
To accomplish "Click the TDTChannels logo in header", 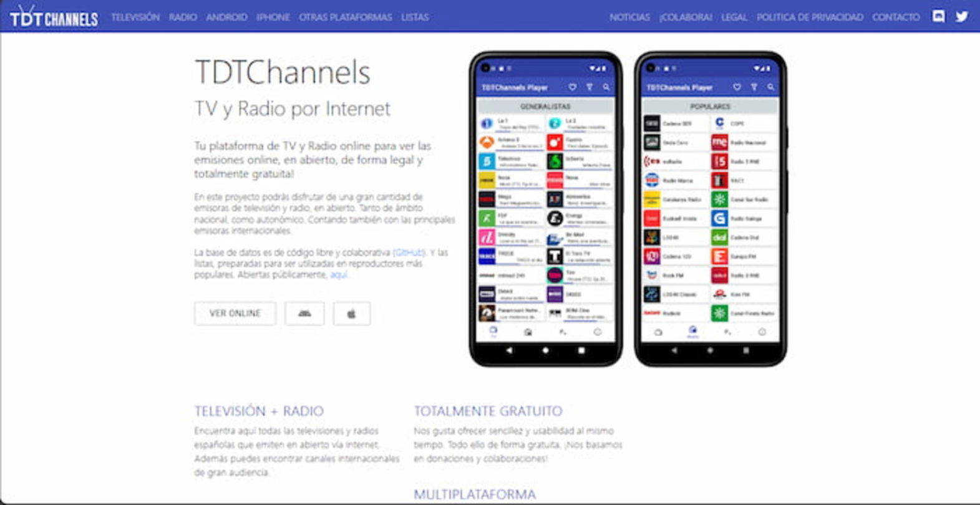I will point(54,17).
